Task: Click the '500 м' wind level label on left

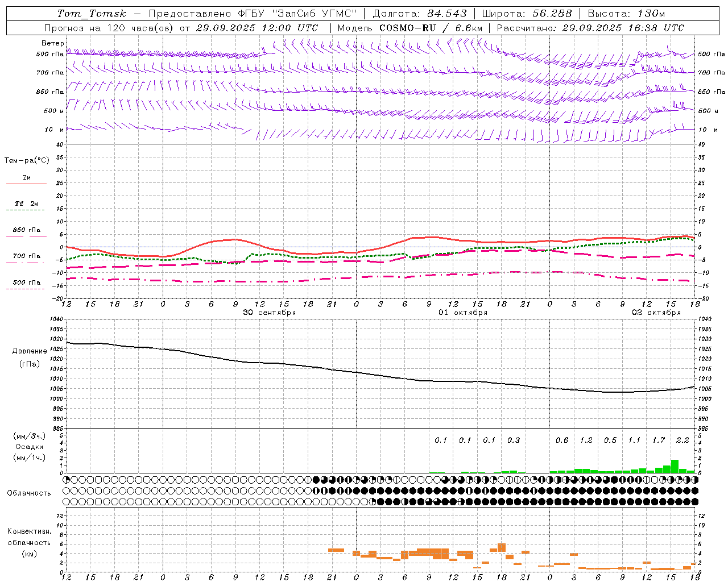Action: pos(54,111)
